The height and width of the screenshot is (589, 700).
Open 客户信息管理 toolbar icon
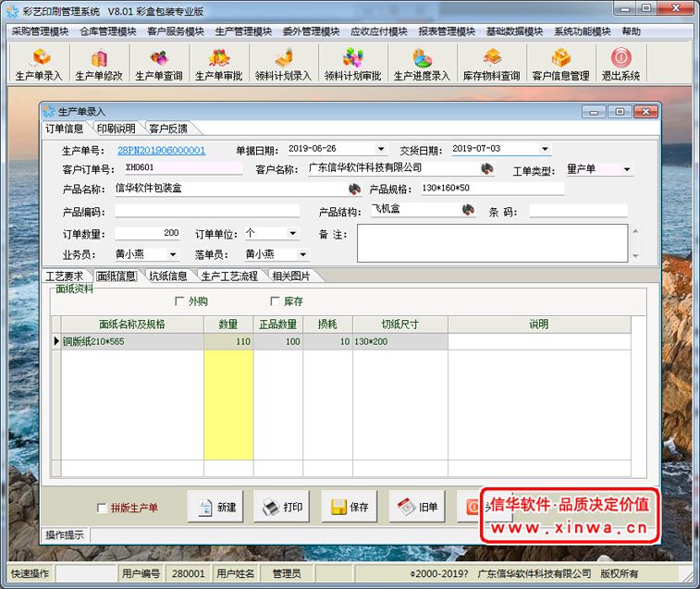coord(561,64)
